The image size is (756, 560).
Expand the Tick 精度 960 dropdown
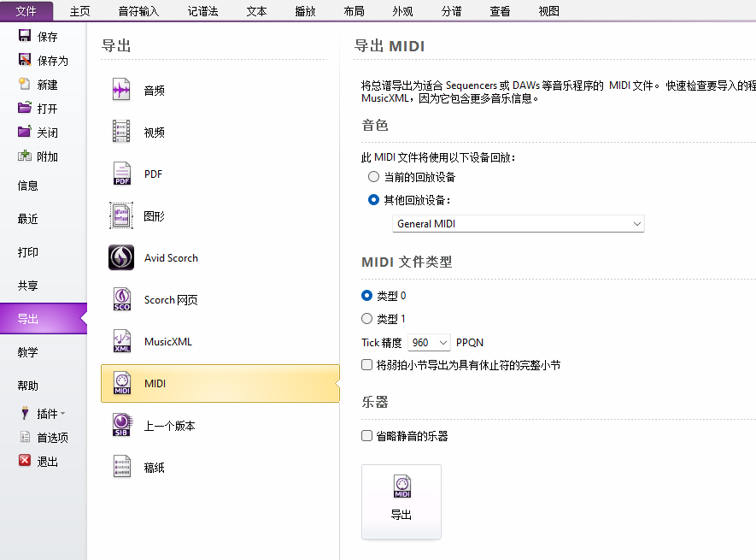pos(429,343)
